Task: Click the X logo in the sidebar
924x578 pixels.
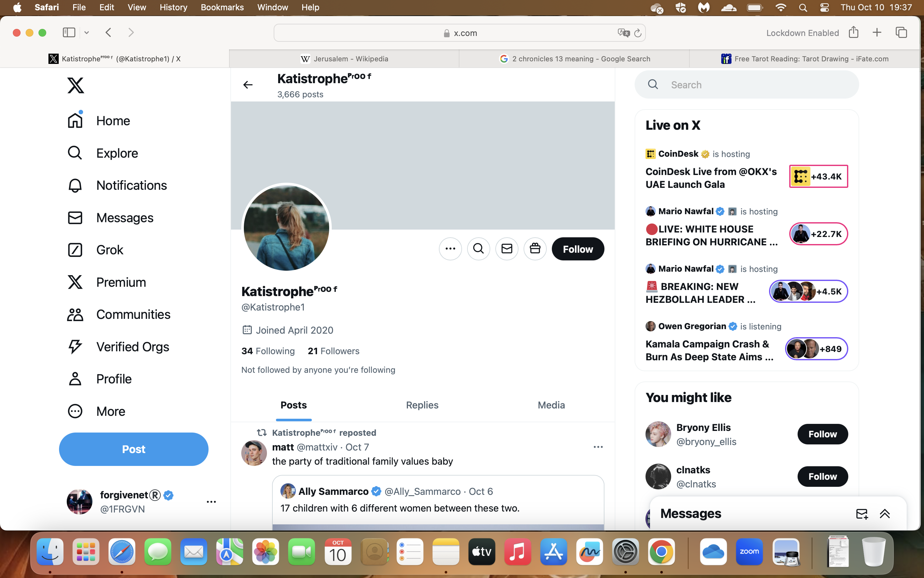Action: tap(76, 85)
